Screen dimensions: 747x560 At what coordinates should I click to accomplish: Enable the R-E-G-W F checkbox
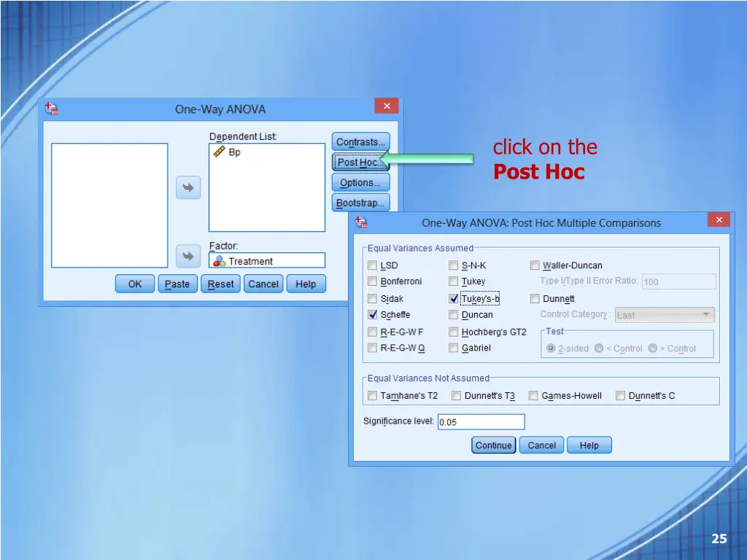[x=373, y=332]
